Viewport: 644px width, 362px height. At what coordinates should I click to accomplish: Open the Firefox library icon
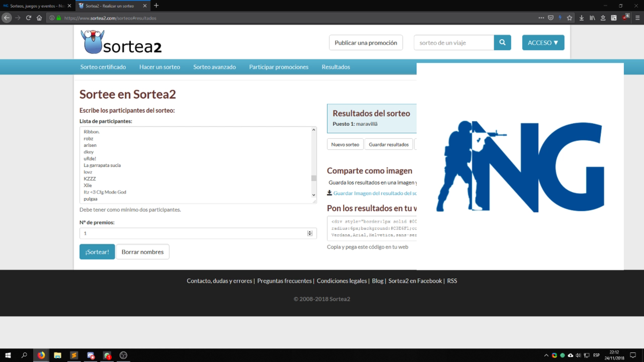[x=592, y=18]
